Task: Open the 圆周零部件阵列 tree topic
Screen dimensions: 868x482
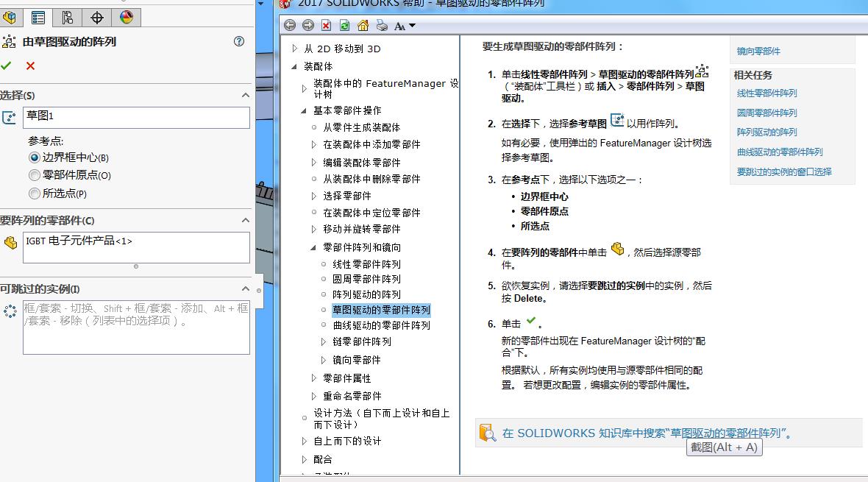Action: [x=366, y=279]
